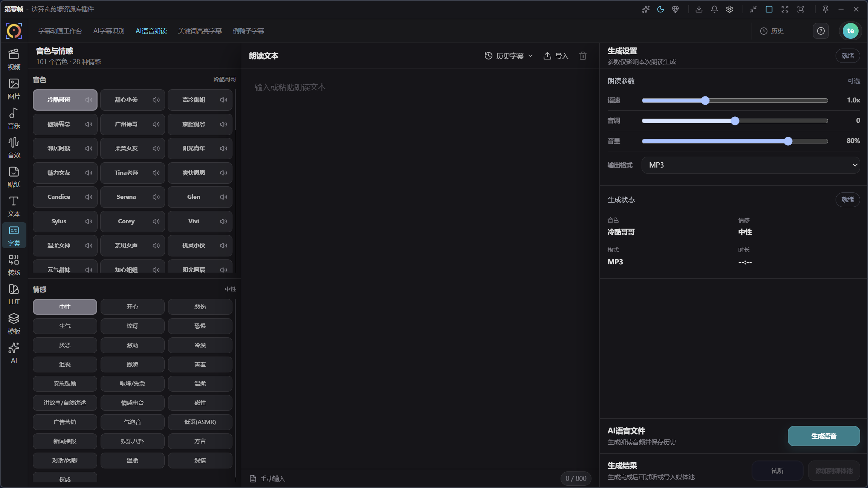Open the 模板 templates sidebar section
868x488 pixels.
pos(14,323)
